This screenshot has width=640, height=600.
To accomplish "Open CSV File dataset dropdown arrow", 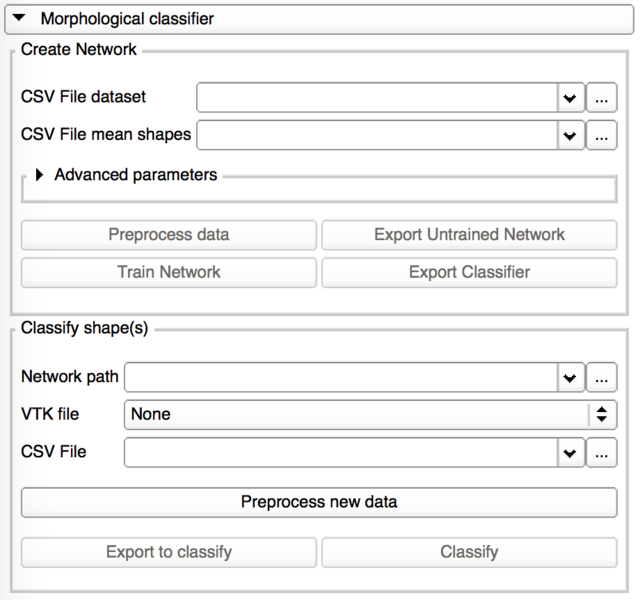I will [x=570, y=98].
